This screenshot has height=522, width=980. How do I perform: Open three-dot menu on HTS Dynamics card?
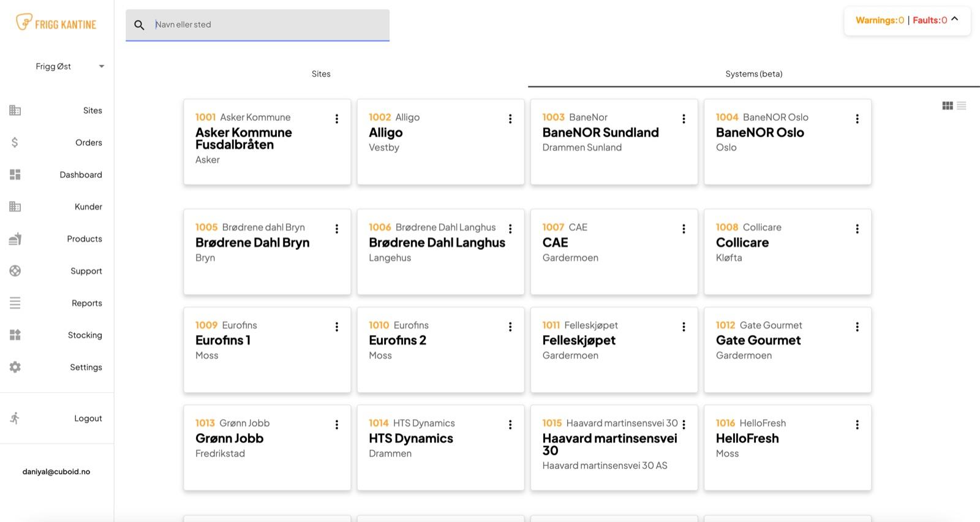pos(510,425)
